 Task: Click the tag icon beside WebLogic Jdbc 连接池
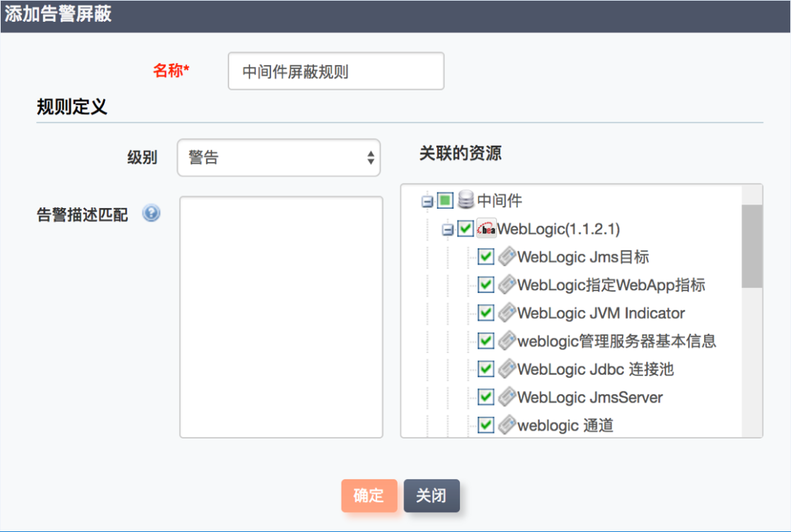[506, 369]
